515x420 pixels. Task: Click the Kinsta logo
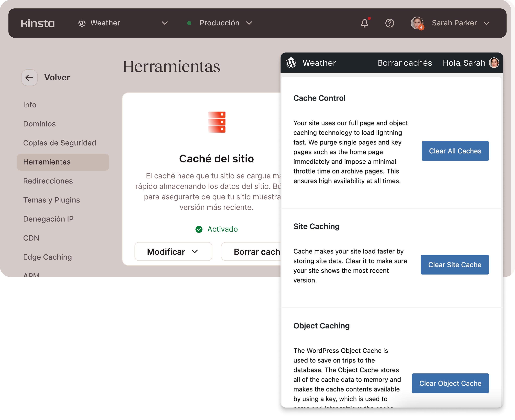pyautogui.click(x=38, y=23)
